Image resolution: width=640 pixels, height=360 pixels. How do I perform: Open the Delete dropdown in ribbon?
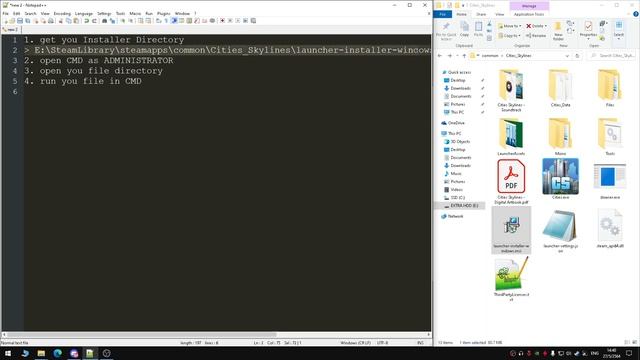coord(536,26)
